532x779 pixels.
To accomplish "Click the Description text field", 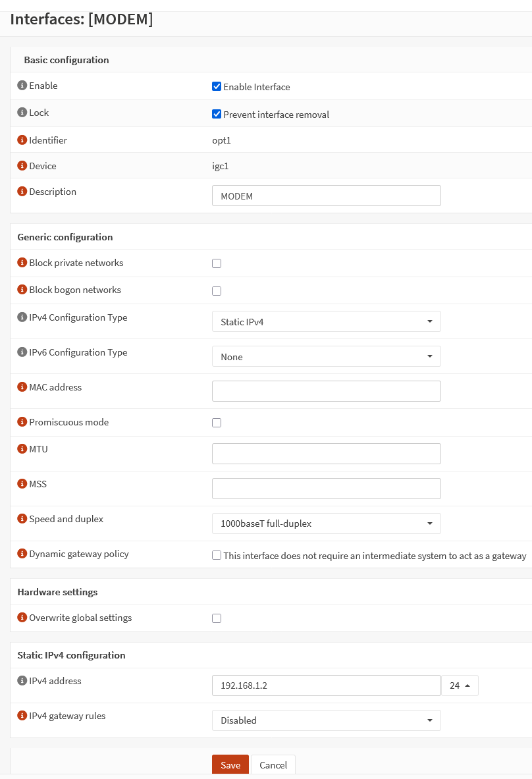I will 326,196.
